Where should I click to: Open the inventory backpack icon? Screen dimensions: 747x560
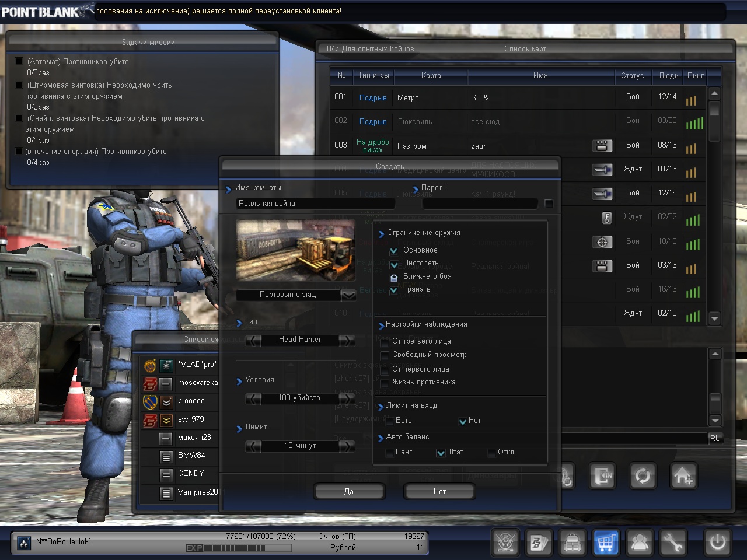[x=573, y=542]
